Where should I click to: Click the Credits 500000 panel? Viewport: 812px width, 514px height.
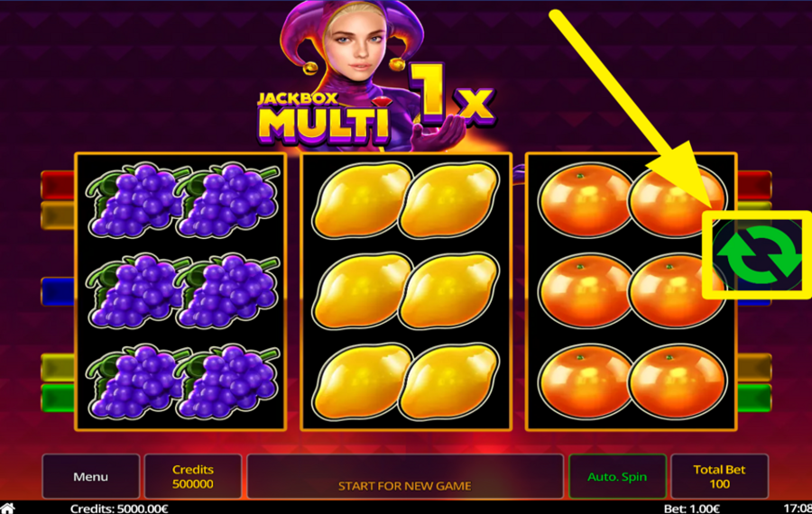pos(193,476)
